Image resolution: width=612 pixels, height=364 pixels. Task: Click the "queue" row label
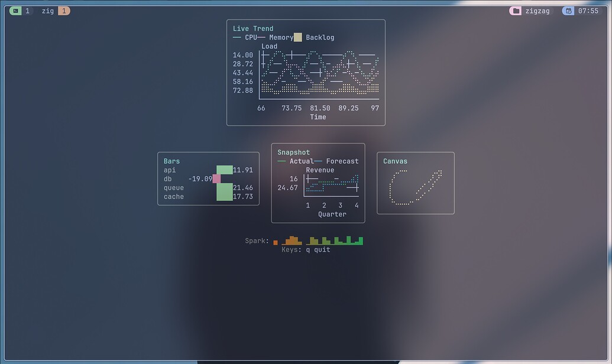coord(174,188)
